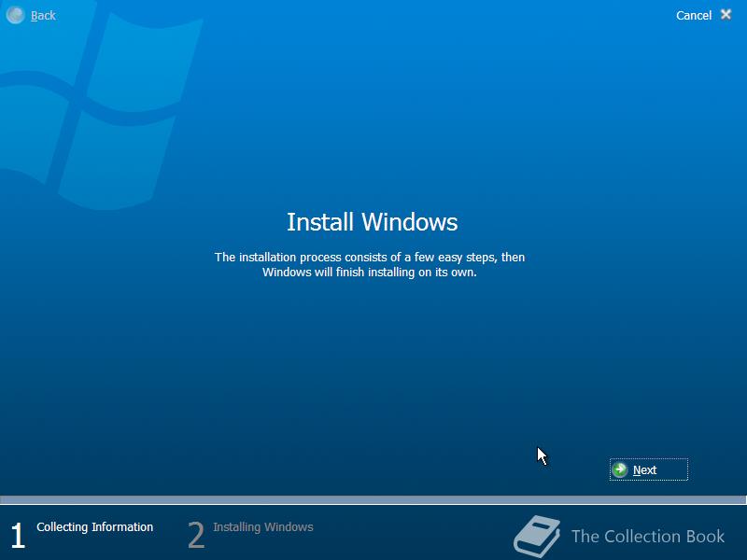
Task: Click the installation process description text
Action: pyautogui.click(x=370, y=265)
